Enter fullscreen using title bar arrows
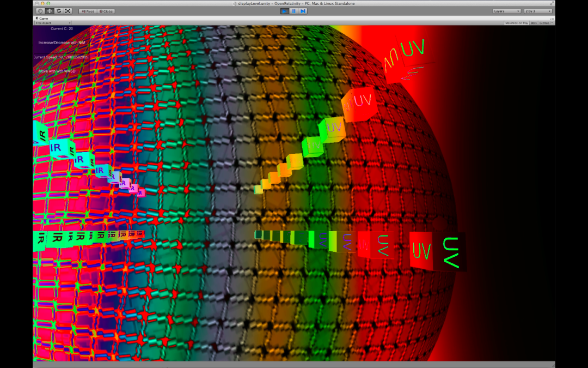Image resolution: width=588 pixels, height=368 pixels. [x=552, y=3]
